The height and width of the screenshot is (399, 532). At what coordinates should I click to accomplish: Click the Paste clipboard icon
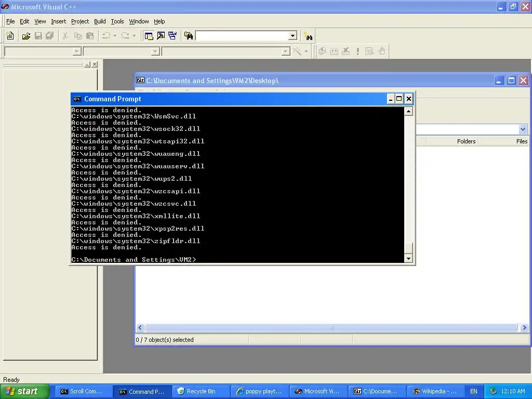[90, 36]
